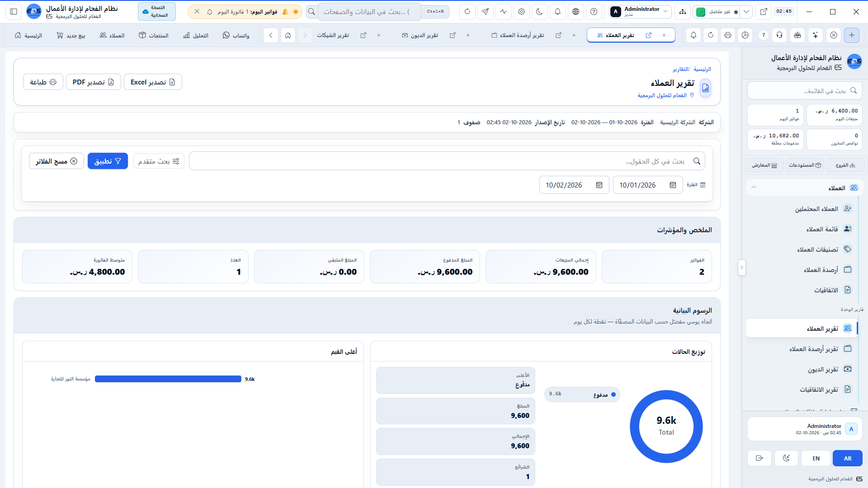Click تصدير PDF button
This screenshot has width=868, height=488.
pos(93,82)
